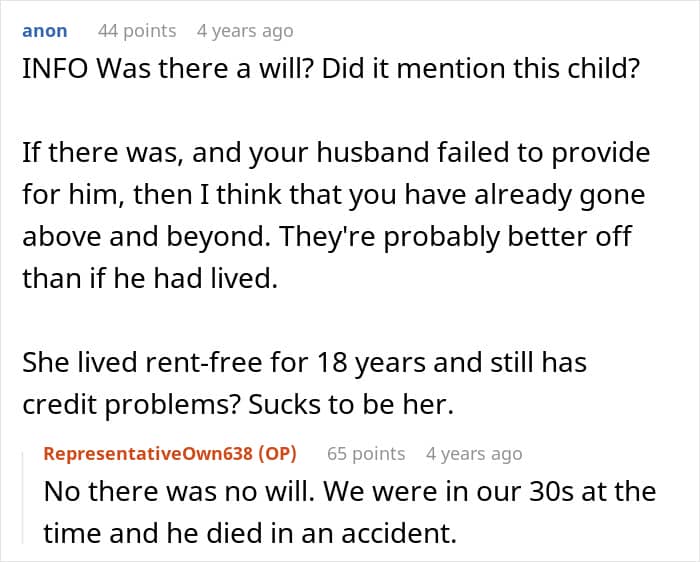Screen dimensions: 700x562
Task: Click the line 'for him, then I think'
Action: point(333,195)
